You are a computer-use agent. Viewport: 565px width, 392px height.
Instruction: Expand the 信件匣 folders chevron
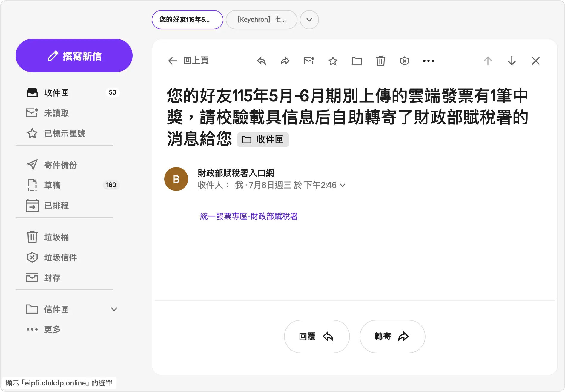[x=114, y=309]
